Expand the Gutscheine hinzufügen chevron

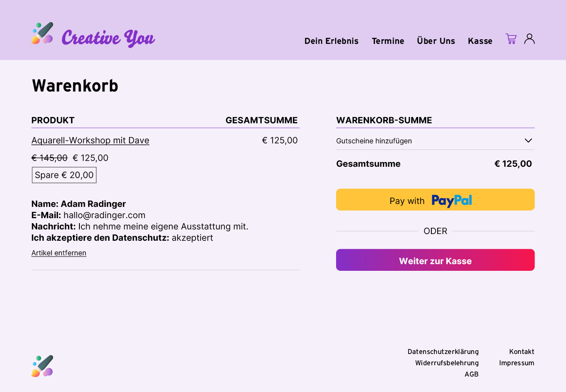(528, 141)
